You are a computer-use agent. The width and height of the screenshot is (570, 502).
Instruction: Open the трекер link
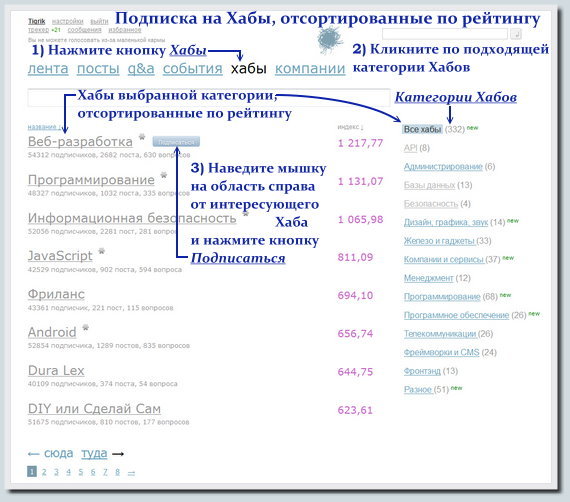point(38,30)
